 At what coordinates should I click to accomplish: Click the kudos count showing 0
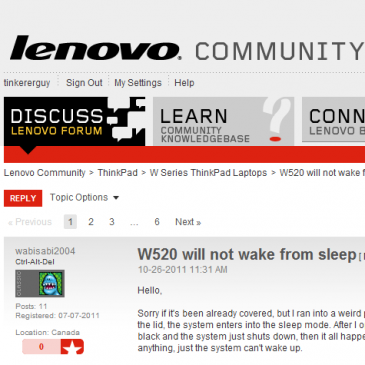[41, 347]
